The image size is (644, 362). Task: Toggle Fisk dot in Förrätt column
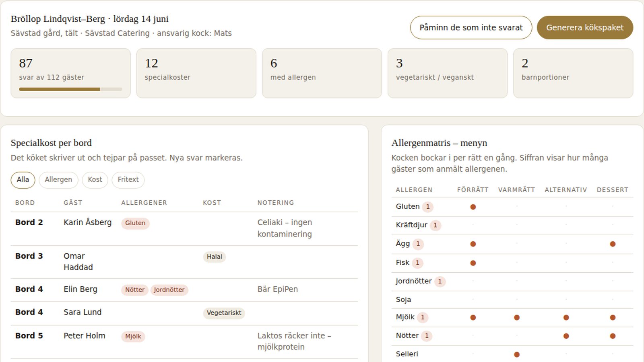point(473,263)
